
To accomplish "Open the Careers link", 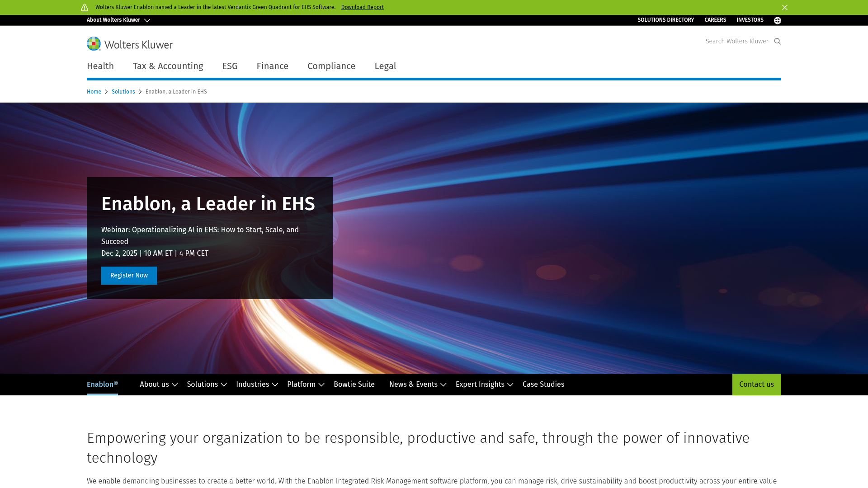I will [x=715, y=20].
